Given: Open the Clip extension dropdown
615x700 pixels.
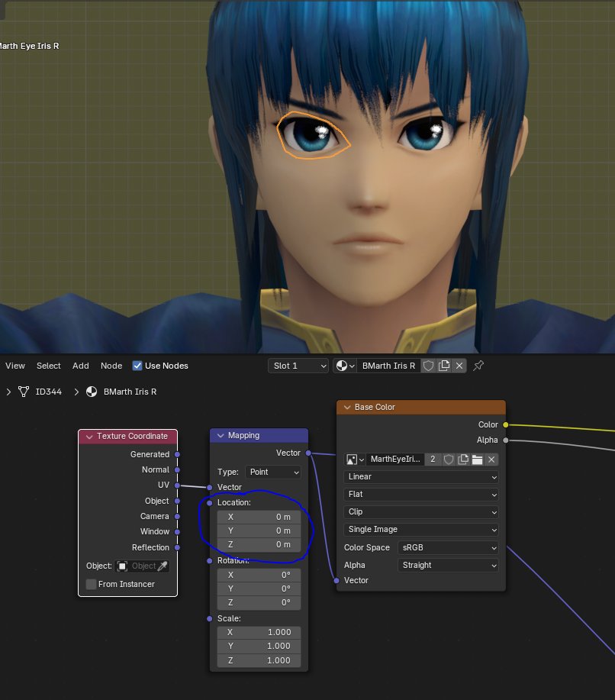Looking at the screenshot, I should point(421,511).
